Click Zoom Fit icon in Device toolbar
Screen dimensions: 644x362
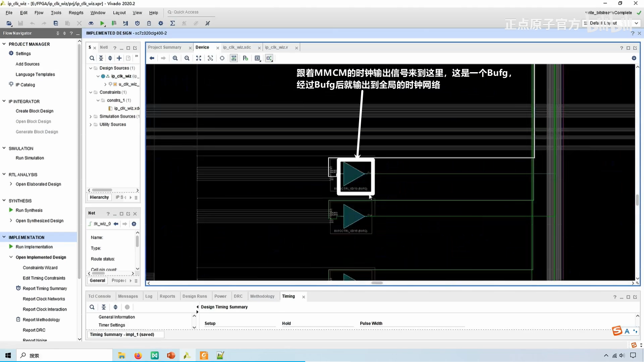198,58
